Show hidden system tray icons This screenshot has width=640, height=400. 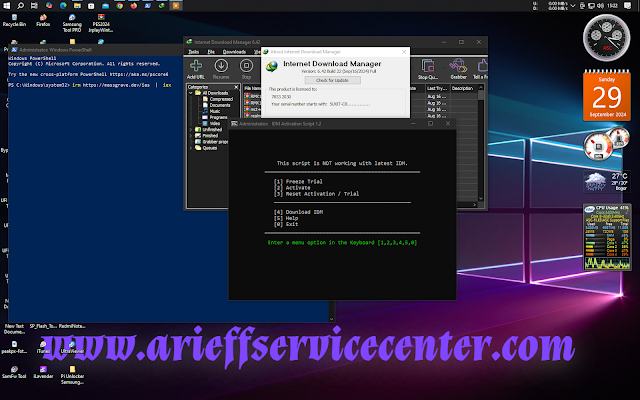572,6
